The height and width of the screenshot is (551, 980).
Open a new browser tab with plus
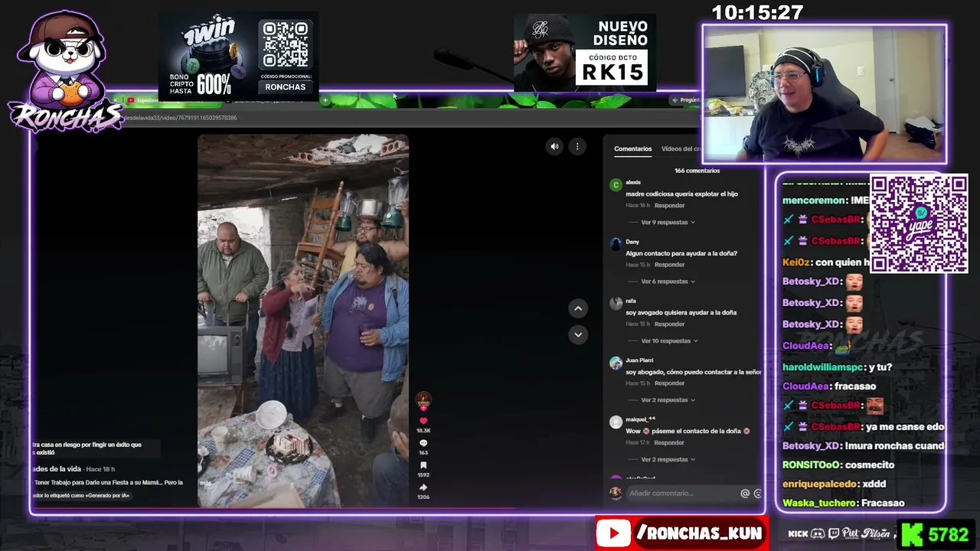[x=325, y=100]
